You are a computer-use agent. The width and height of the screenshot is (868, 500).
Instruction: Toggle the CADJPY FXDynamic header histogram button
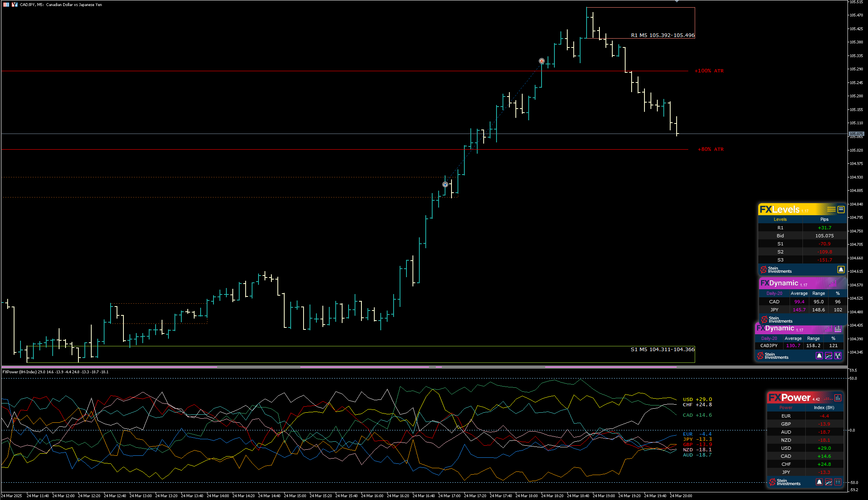pyautogui.click(x=838, y=329)
